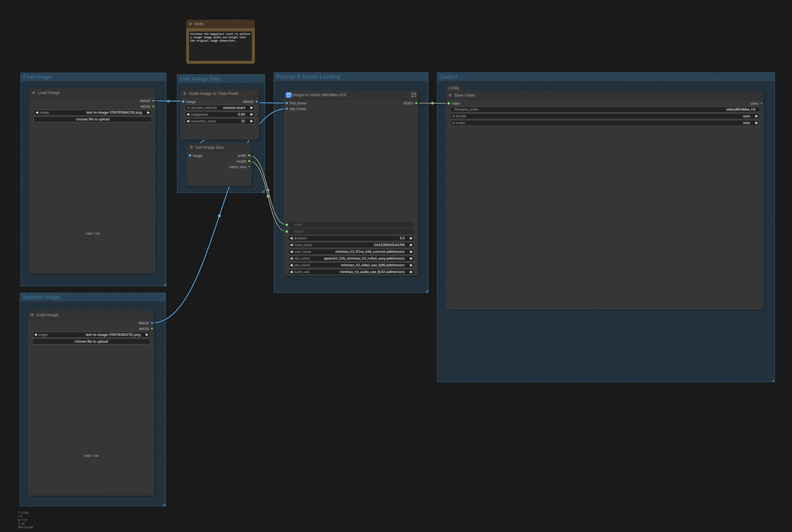The height and width of the screenshot is (532, 792).
Task: Click the duration 5.0 value field
Action: coord(351,238)
